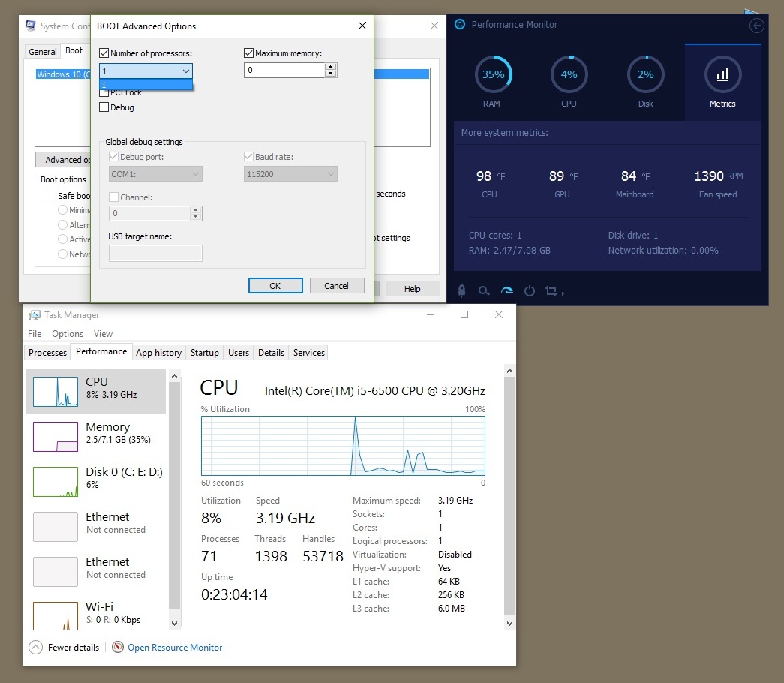Screen dimensions: 784x683
Task: Select Windows 10 boot entry in list
Action: coord(63,74)
